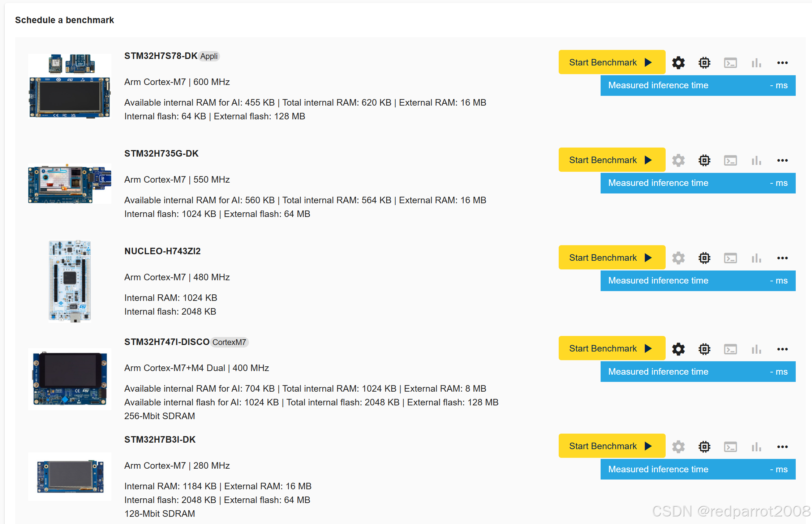The image size is (812, 524).
Task: Select the STM32H7B3I-DK board title
Action: (x=160, y=440)
